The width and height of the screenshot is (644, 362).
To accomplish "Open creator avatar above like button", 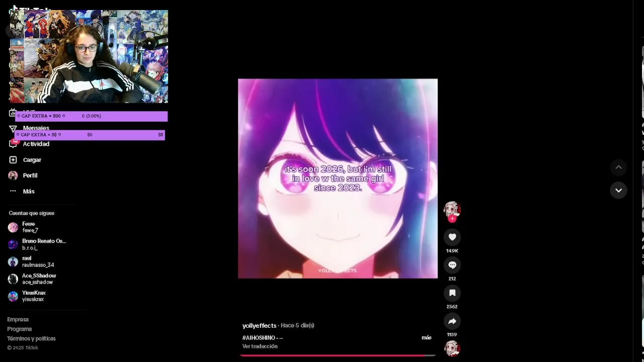I will (x=452, y=210).
